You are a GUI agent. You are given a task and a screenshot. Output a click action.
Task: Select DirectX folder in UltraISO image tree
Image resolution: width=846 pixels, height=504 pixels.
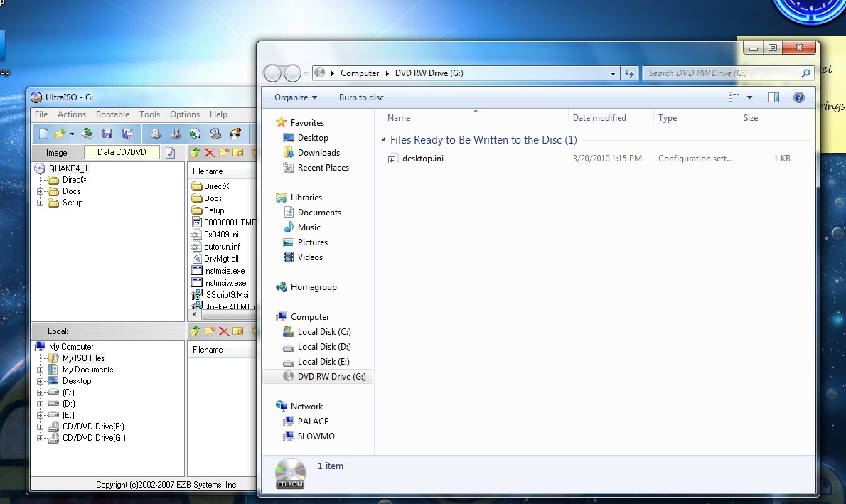point(75,180)
